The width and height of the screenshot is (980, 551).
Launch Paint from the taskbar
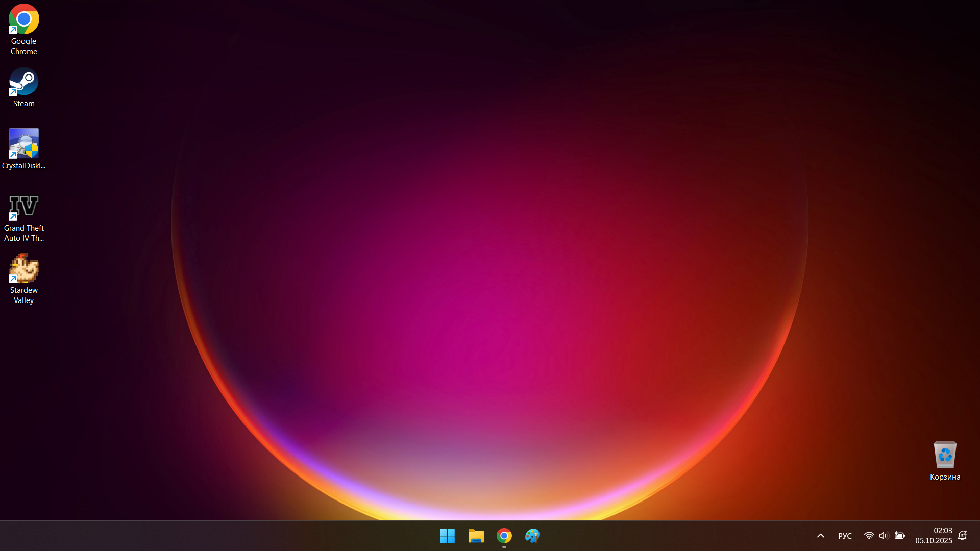532,536
